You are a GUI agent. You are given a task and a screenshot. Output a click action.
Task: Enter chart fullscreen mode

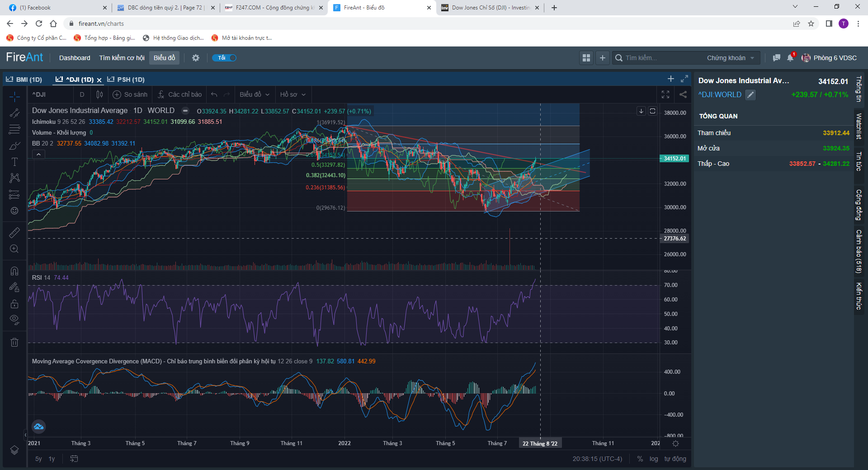(665, 94)
